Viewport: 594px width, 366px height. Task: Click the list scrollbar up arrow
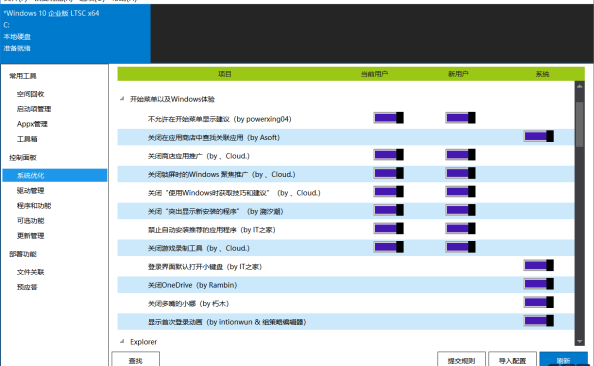coord(580,86)
